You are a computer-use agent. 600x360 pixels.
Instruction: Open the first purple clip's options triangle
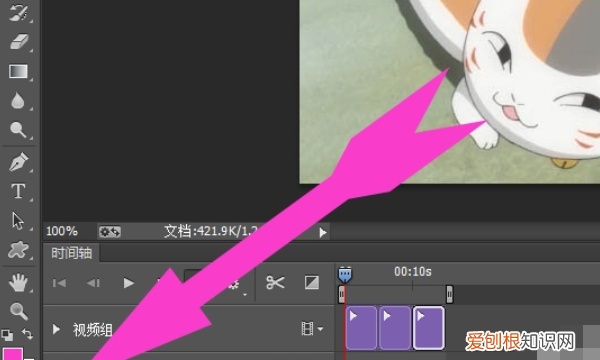click(353, 316)
